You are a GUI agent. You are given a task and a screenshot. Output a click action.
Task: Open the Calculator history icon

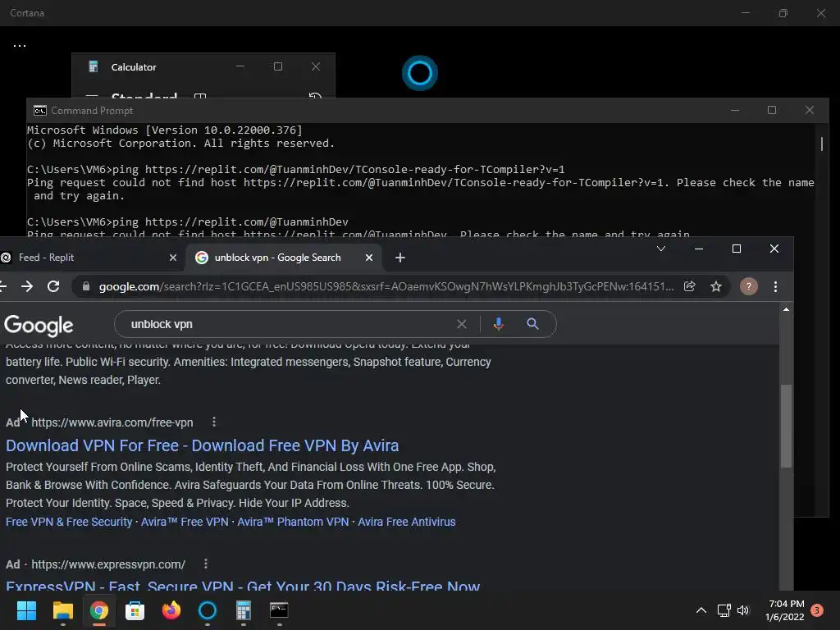315,95
